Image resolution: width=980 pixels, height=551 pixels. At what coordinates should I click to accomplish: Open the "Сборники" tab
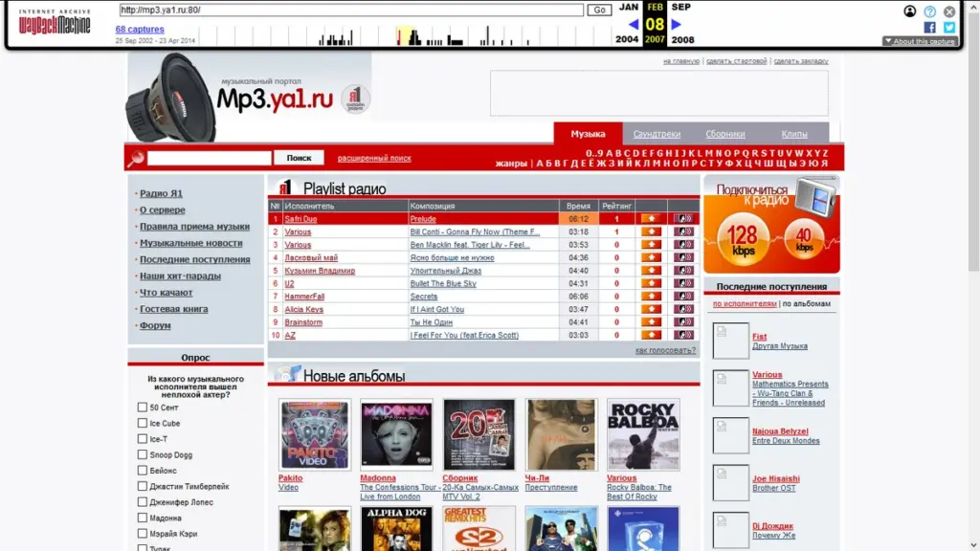[725, 134]
